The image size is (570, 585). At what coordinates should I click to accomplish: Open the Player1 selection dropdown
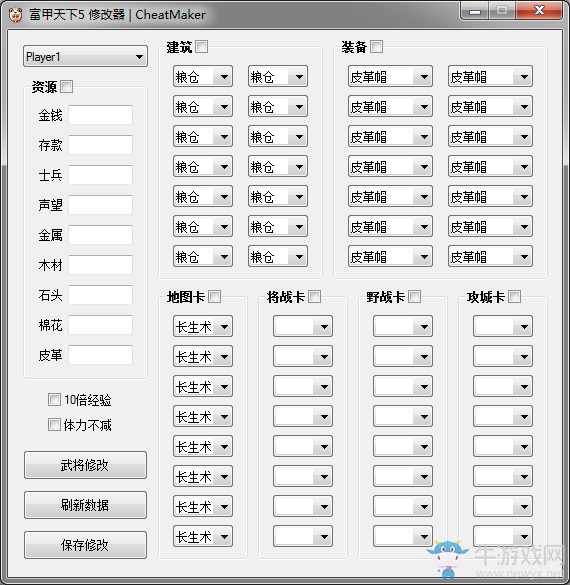[85, 57]
